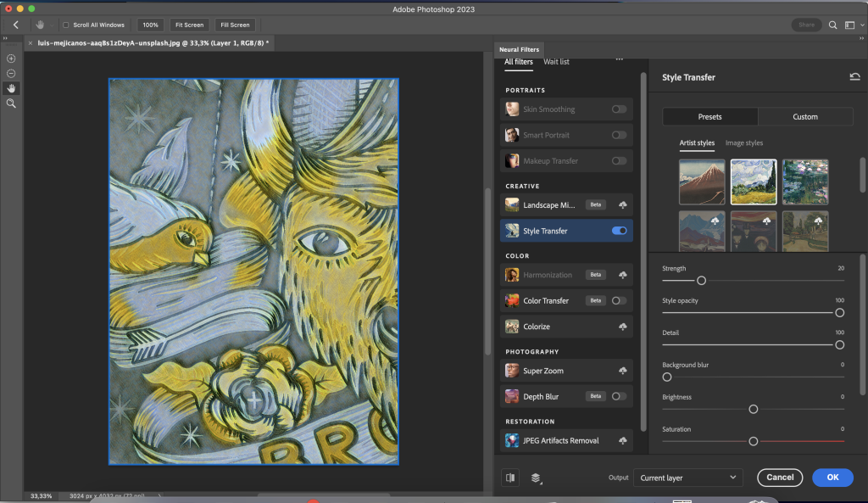868x503 pixels.
Task: Toggle the Skin Smoothing switch
Action: coord(619,109)
